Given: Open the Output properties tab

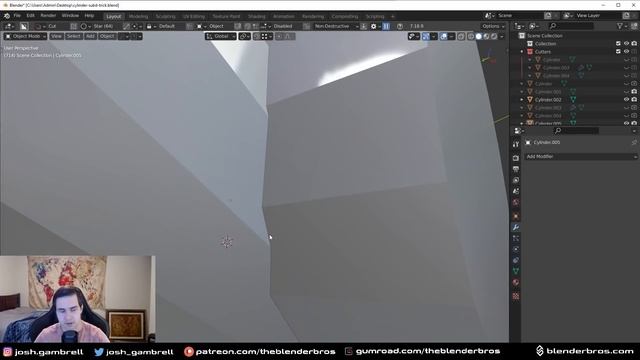Looking at the screenshot, I should (516, 169).
